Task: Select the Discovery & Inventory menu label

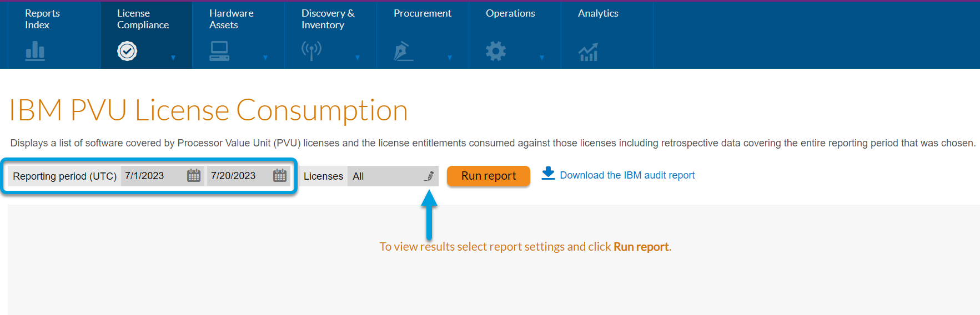Action: tap(328, 19)
